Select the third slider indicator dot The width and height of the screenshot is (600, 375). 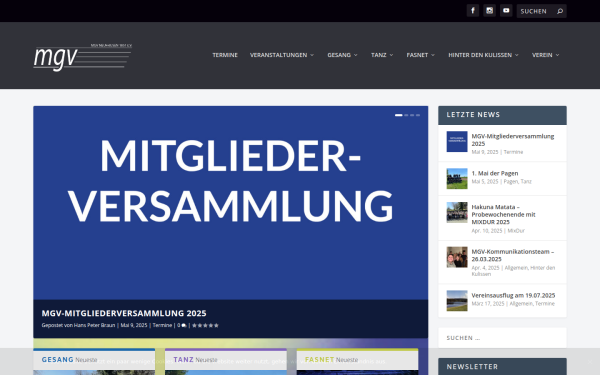point(412,115)
